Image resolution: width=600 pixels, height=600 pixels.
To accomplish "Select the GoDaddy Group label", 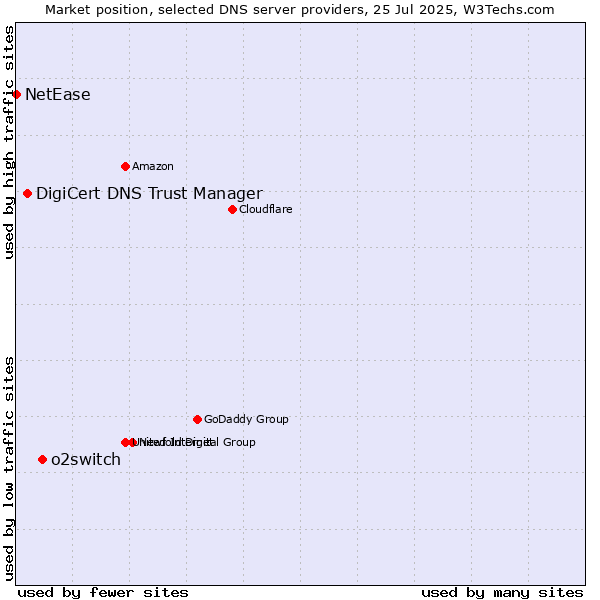I will 246,419.
